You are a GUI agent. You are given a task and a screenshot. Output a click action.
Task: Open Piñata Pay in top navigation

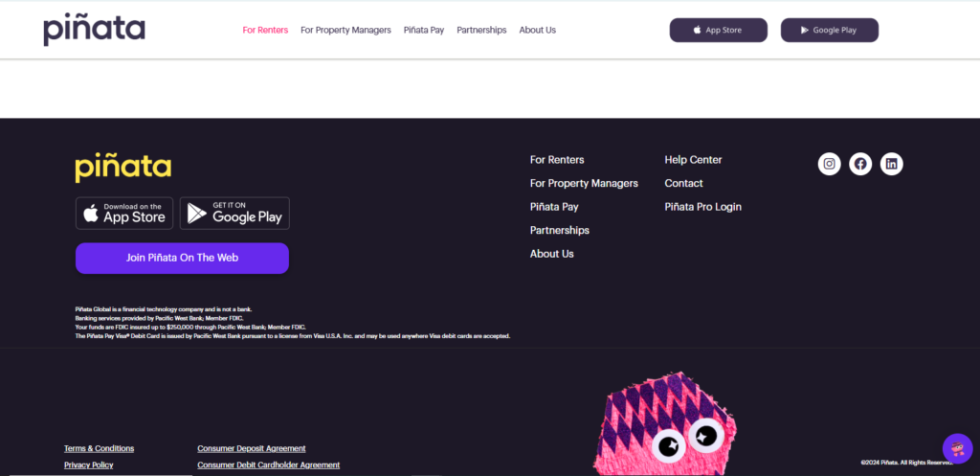[424, 30]
